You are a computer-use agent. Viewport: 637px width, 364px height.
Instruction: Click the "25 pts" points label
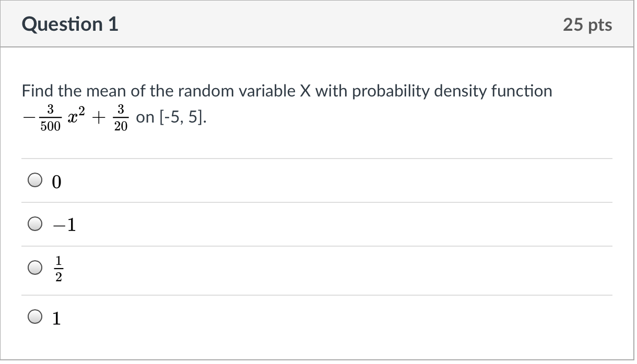pos(587,25)
